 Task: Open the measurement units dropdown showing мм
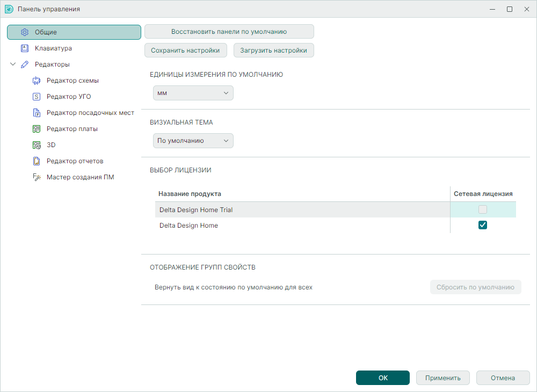point(193,93)
